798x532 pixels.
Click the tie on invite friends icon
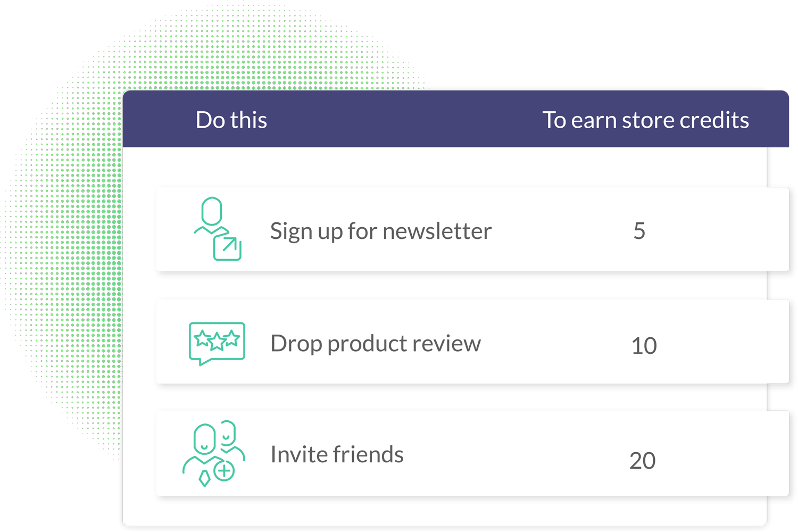click(x=204, y=477)
